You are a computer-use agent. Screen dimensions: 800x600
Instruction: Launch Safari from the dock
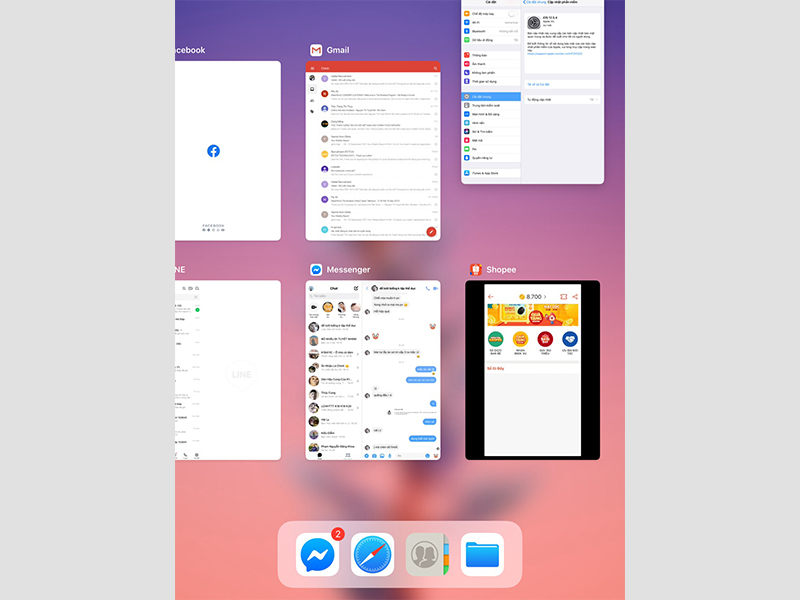[372, 555]
